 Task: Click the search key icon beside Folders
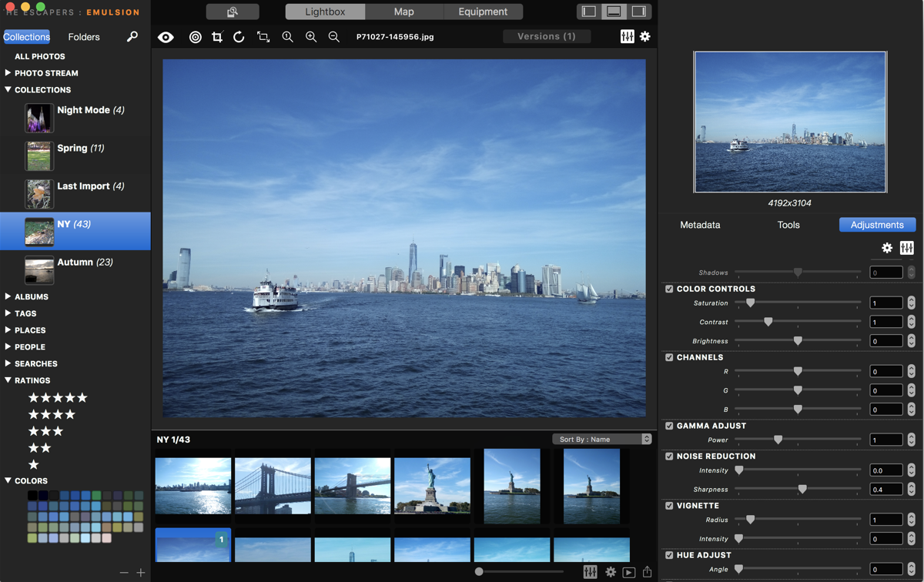click(132, 36)
